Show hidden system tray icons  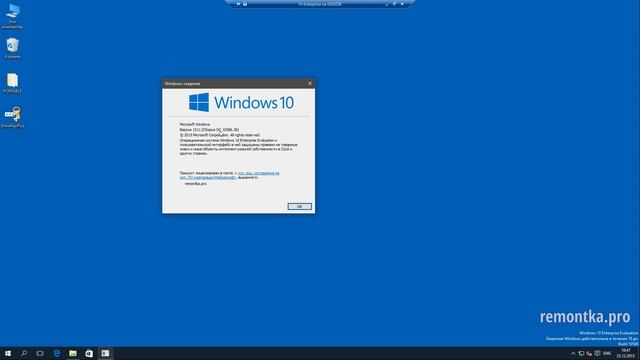[x=573, y=353]
